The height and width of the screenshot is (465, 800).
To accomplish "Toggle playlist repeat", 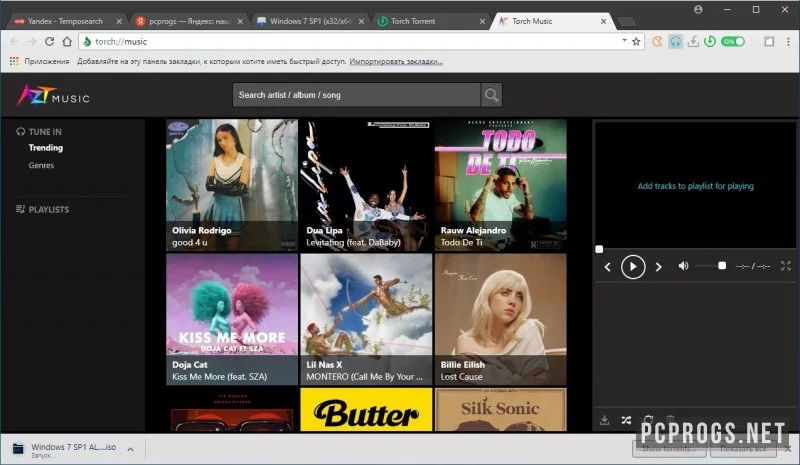I will (648, 419).
